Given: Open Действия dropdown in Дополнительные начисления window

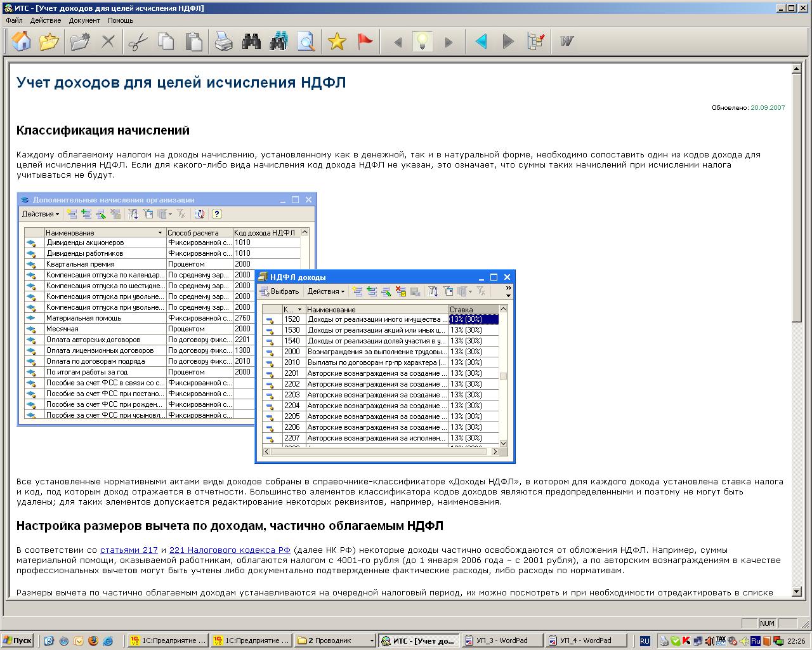Looking at the screenshot, I should pos(41,214).
